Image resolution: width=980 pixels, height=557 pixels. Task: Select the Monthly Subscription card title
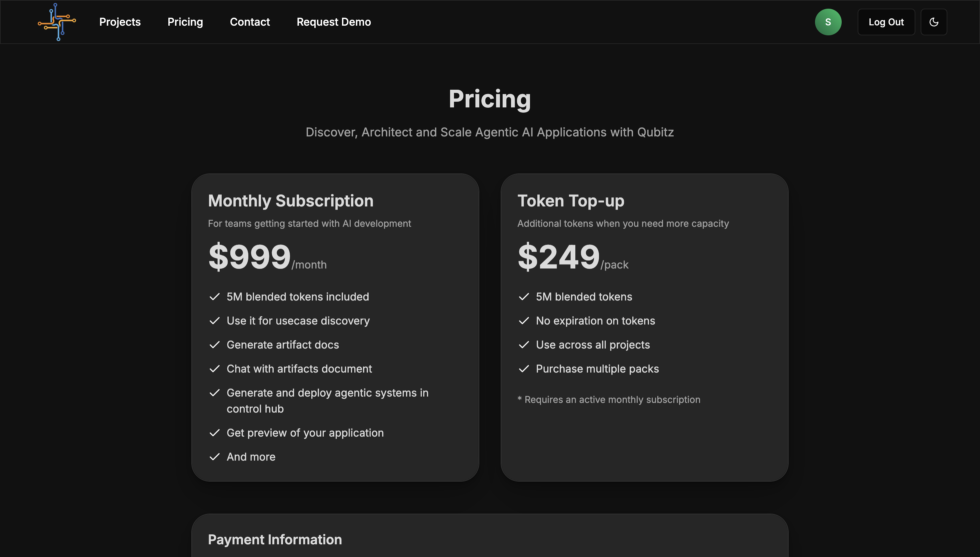(290, 201)
